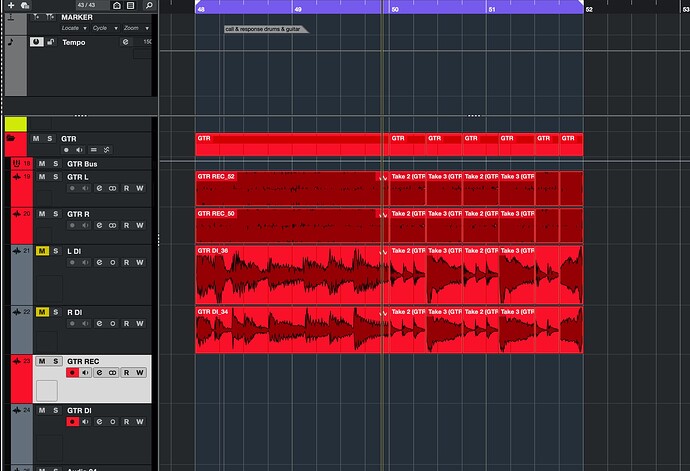Open the Zoom dropdown on Marker track
Image resolution: width=690 pixels, height=471 pixels.
(136, 28)
